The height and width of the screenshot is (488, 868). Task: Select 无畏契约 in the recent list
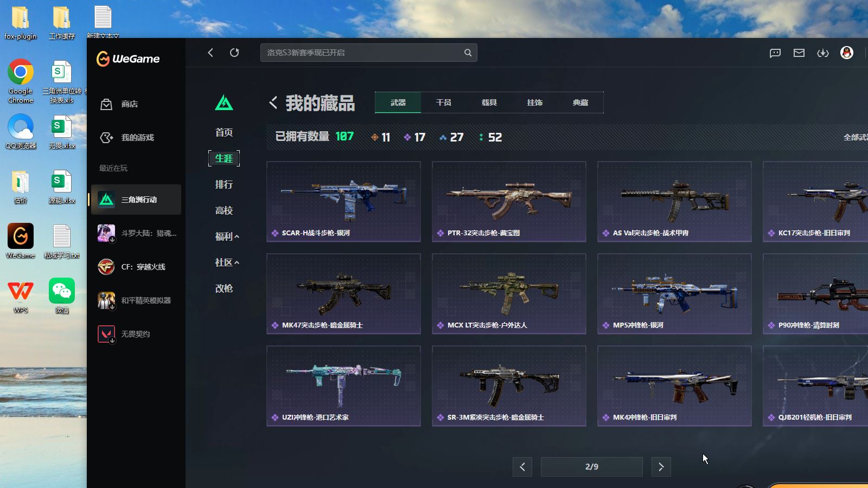point(136,334)
